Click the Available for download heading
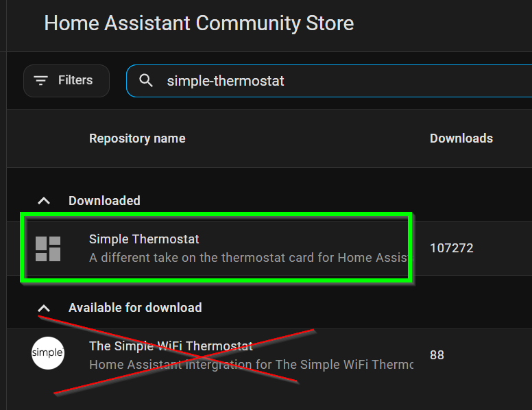This screenshot has width=532, height=410. [x=135, y=308]
